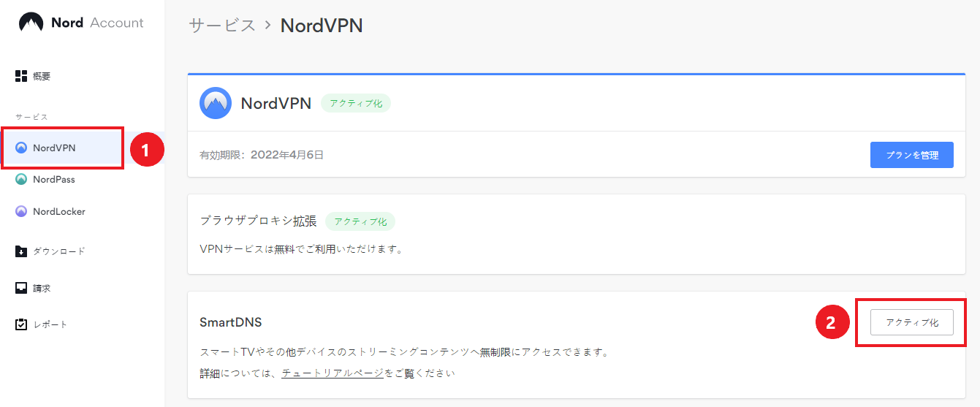The image size is (980, 407).
Task: Activate SmartDNS with the アクティブ化 button
Action: (911, 322)
